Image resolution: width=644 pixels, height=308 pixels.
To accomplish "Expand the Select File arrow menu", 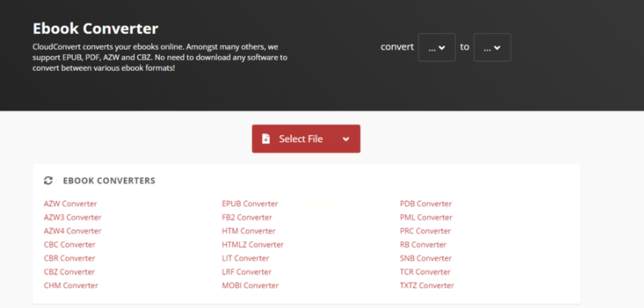I will pyautogui.click(x=346, y=139).
